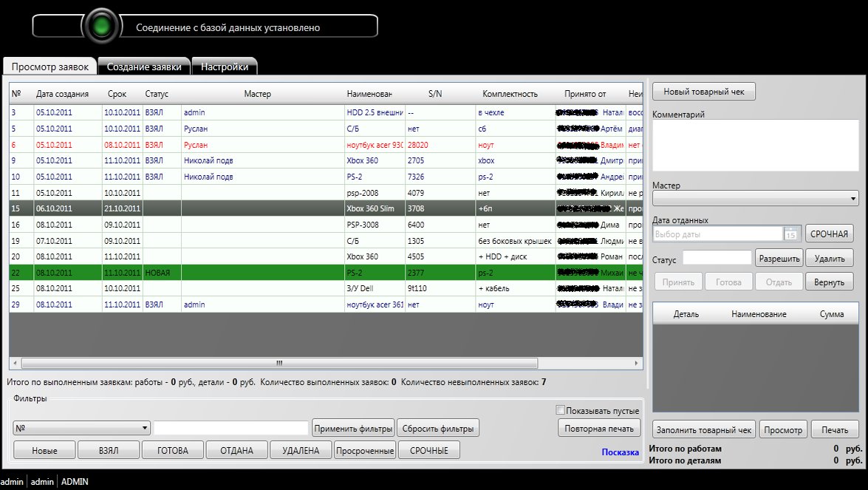Click the table's right scroll arrow

tap(637, 364)
